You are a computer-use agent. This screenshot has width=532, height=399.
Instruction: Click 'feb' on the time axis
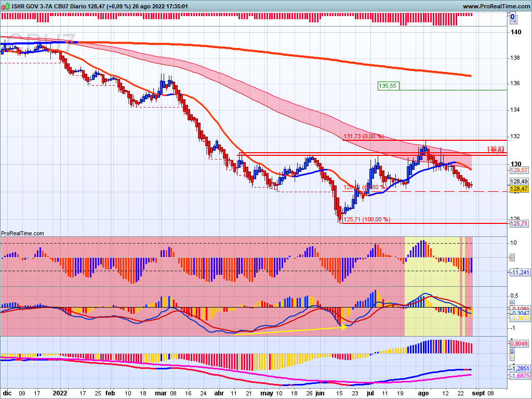coord(110,393)
